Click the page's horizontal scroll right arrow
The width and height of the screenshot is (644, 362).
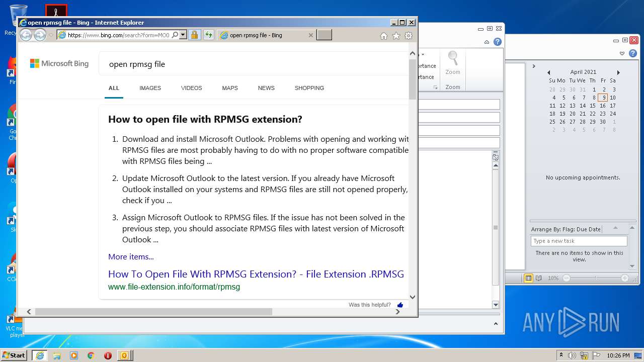[x=397, y=312]
